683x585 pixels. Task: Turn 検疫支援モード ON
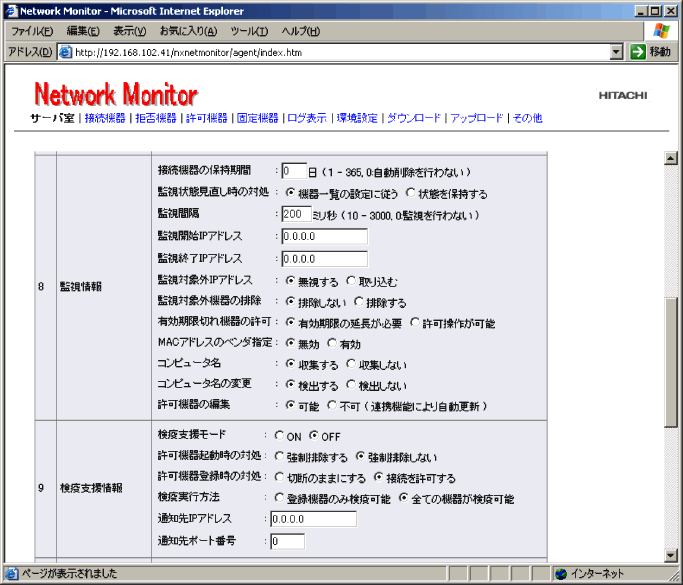[x=279, y=435]
